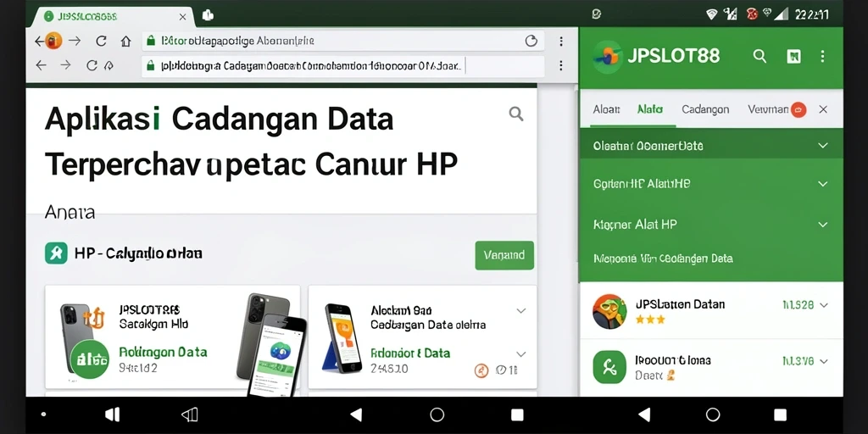Click the 'Cadangan Data' line in the green panel
Screen dimensions: 868x434
[x=663, y=259]
